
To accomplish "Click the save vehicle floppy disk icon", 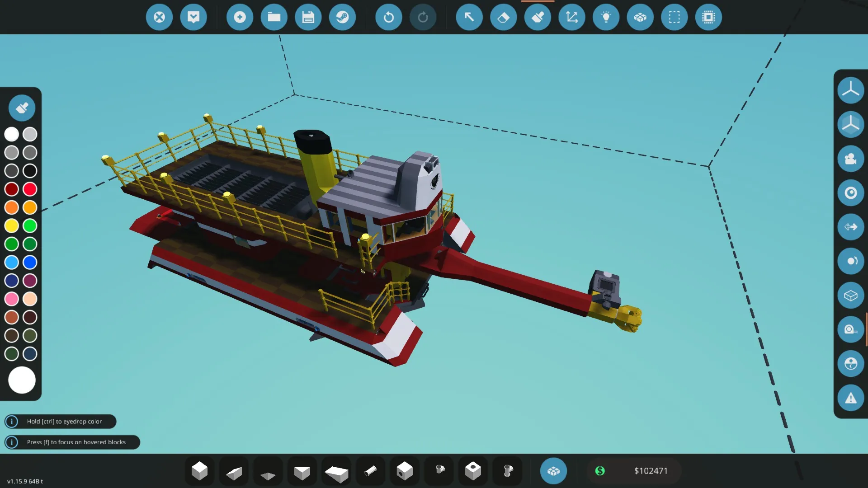I will [308, 17].
